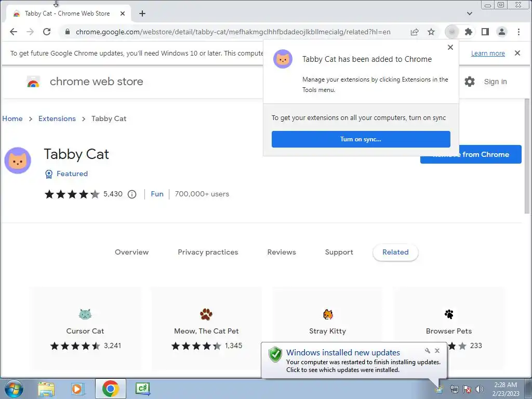Go to Home breadcrumb link
532x399 pixels.
coord(12,118)
